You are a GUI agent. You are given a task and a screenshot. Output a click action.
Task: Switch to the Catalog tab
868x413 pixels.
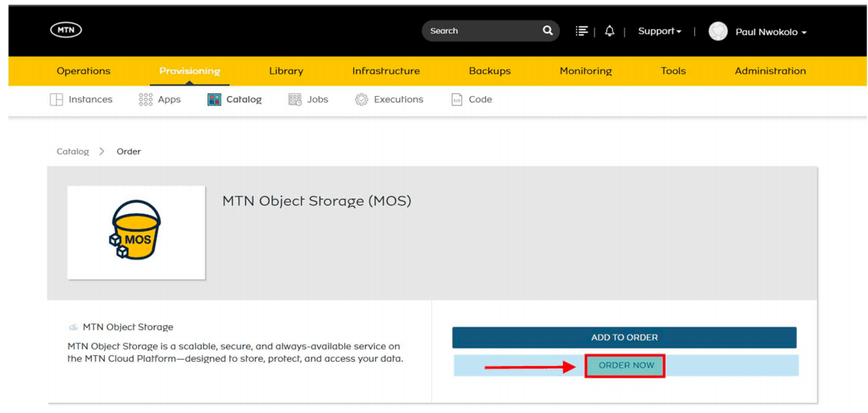coord(235,100)
